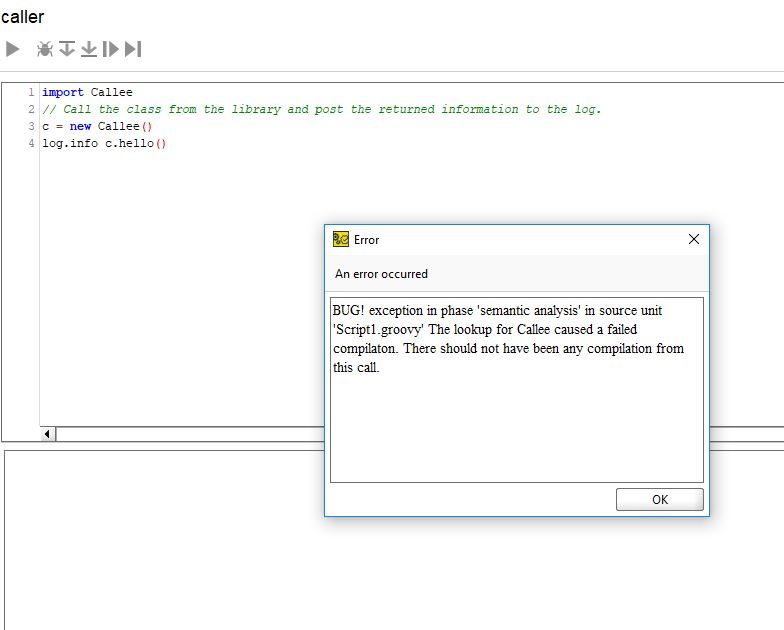The image size is (784, 630).
Task: Click the 'log.info c.hello()' line
Action: [x=104, y=143]
